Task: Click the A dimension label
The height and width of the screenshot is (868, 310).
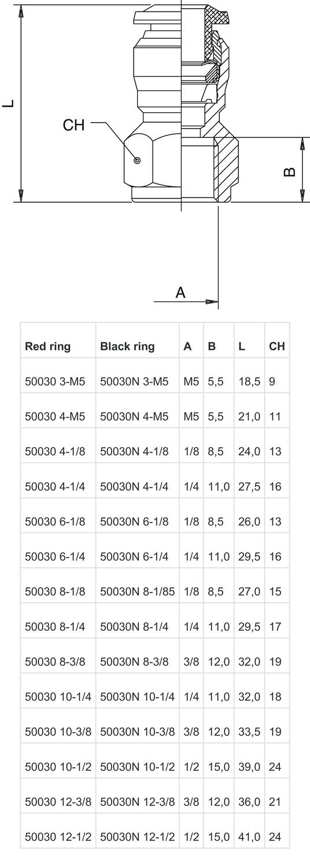Action: 180,293
